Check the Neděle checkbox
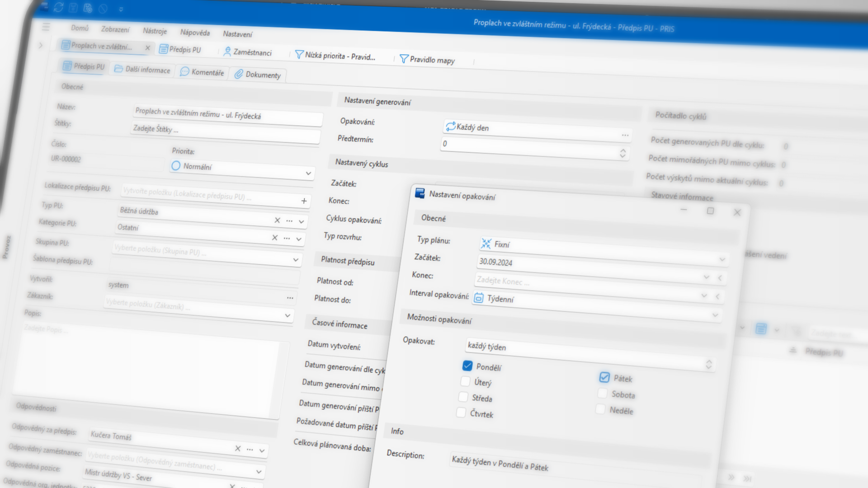The height and width of the screenshot is (488, 868). (600, 409)
